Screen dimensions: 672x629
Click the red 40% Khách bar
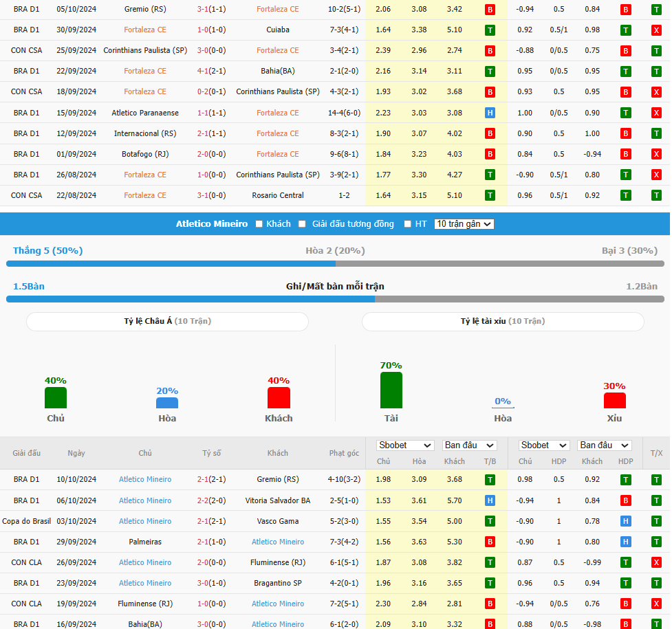click(279, 397)
